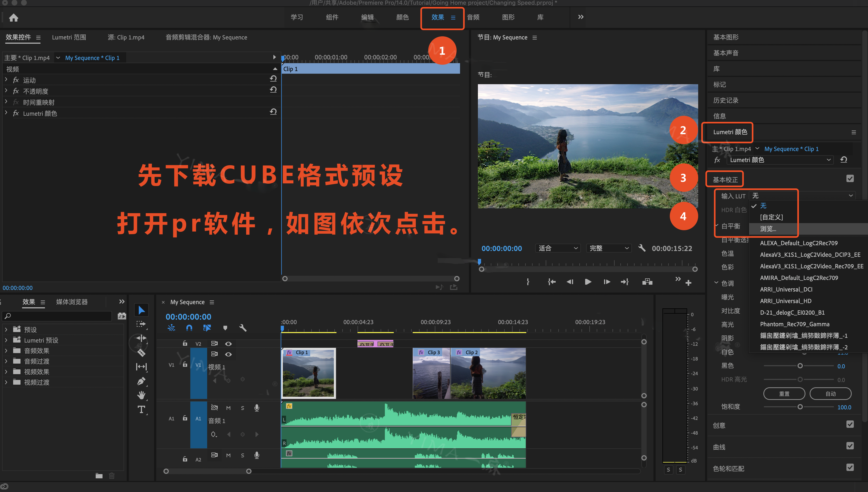Screen dimensions: 868x492
Task: Select the Pen tool
Action: tap(141, 381)
